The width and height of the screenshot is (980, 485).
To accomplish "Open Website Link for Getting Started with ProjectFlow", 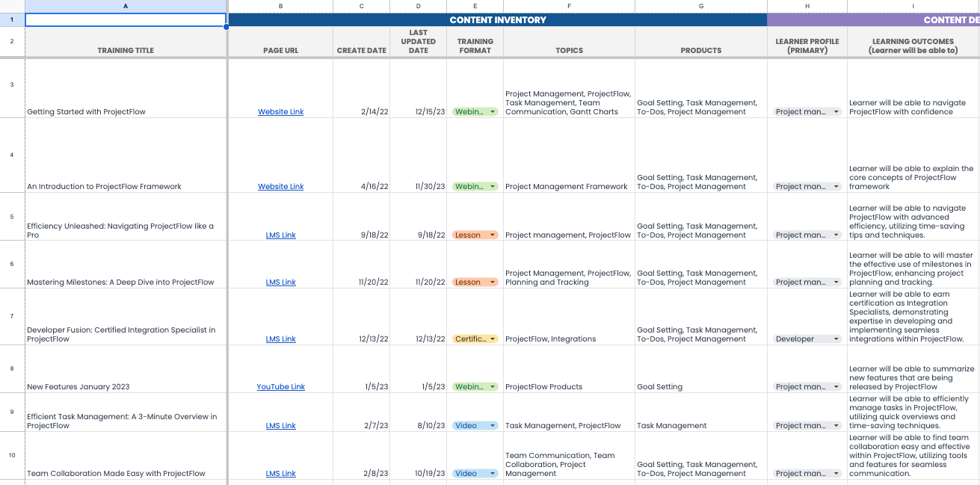I will [280, 112].
